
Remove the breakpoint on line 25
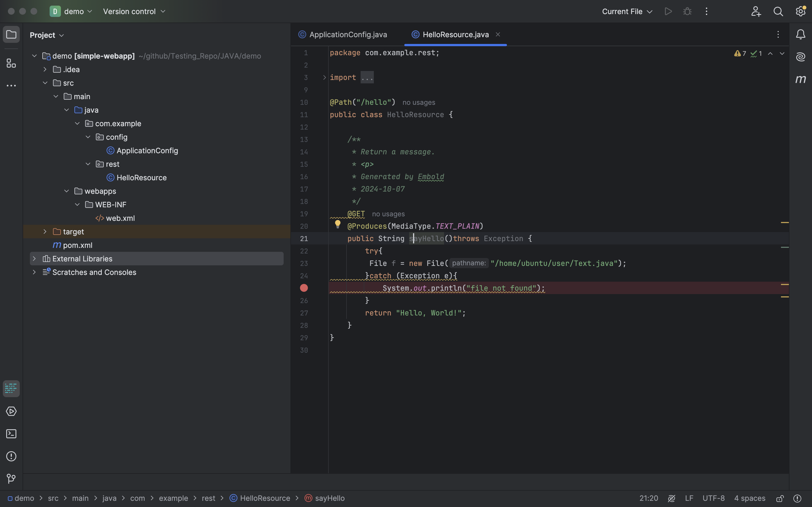304,288
